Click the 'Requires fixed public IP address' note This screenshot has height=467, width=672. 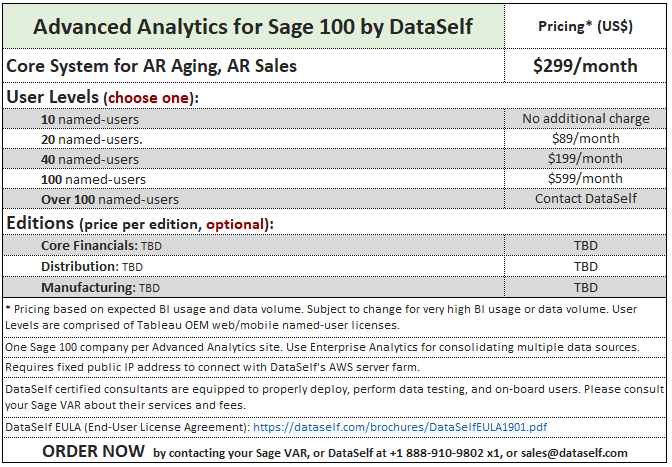click(x=213, y=367)
